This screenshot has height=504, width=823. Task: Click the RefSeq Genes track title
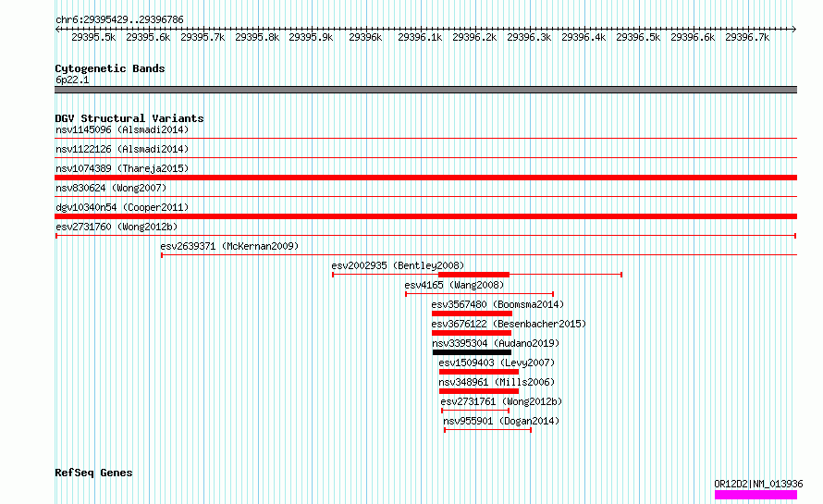(93, 473)
